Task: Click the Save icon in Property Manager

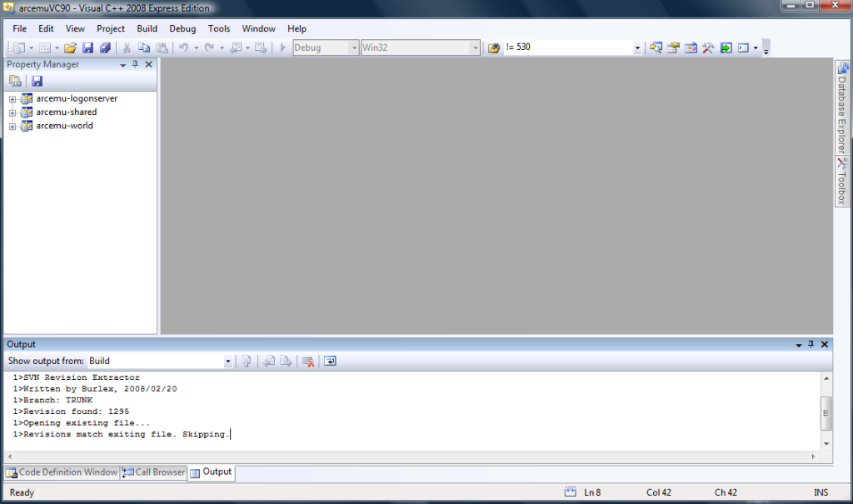Action: [37, 81]
